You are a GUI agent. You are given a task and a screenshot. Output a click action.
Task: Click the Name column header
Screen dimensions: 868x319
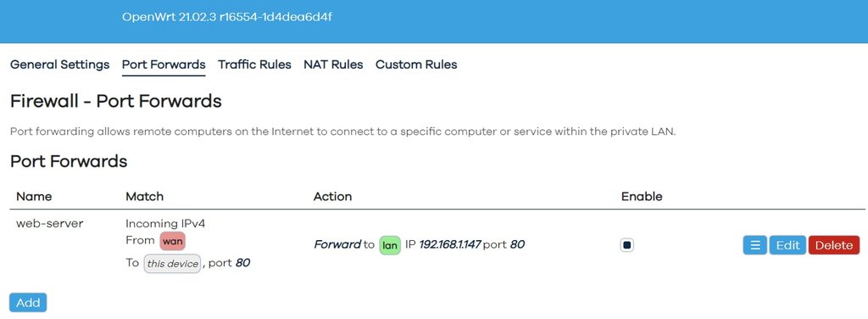[34, 197]
